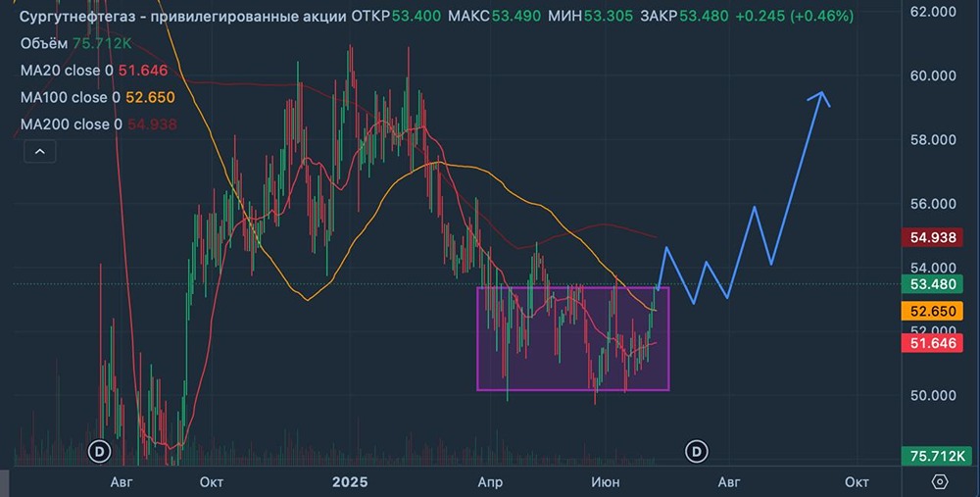Click the red 51.646 MA20 price label
The image size is (980, 497).
tap(932, 343)
